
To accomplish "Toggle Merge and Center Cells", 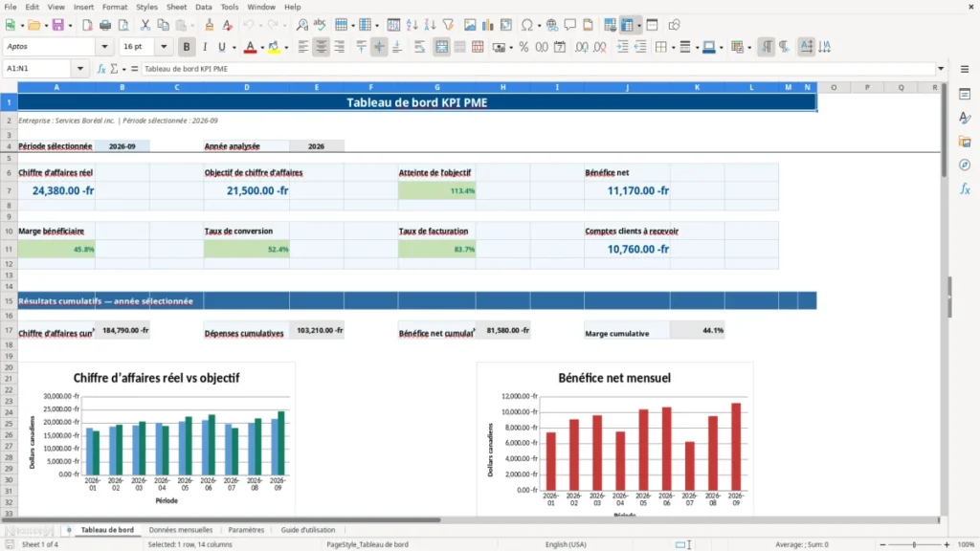I will [x=441, y=47].
